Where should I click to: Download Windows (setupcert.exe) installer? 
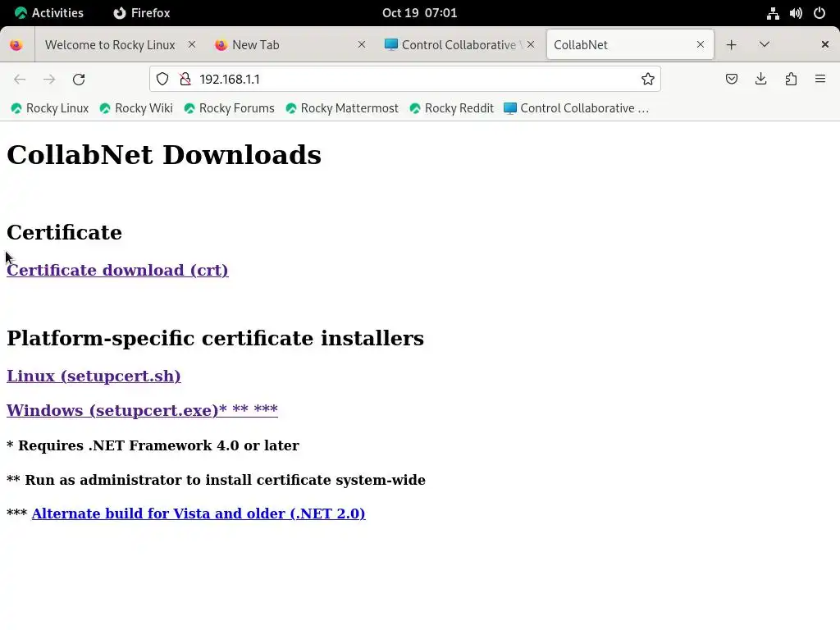tap(142, 410)
